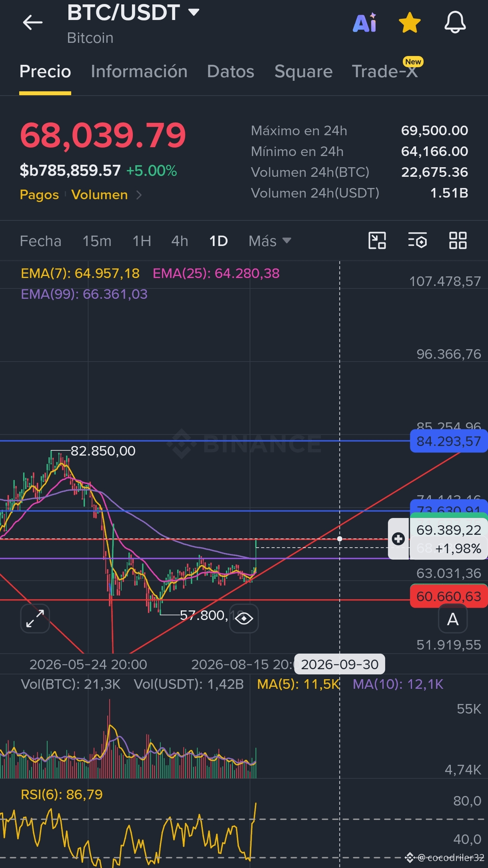
Task: Tap the Volumen link
Action: tap(100, 195)
